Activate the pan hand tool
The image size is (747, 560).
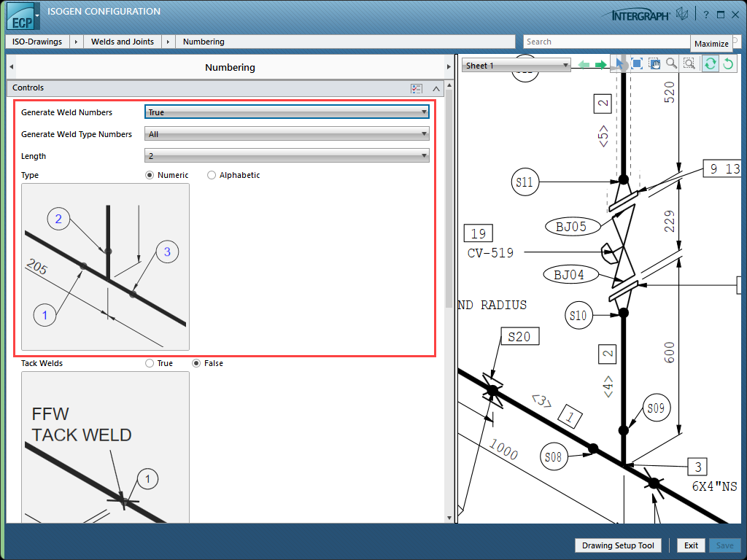click(654, 65)
